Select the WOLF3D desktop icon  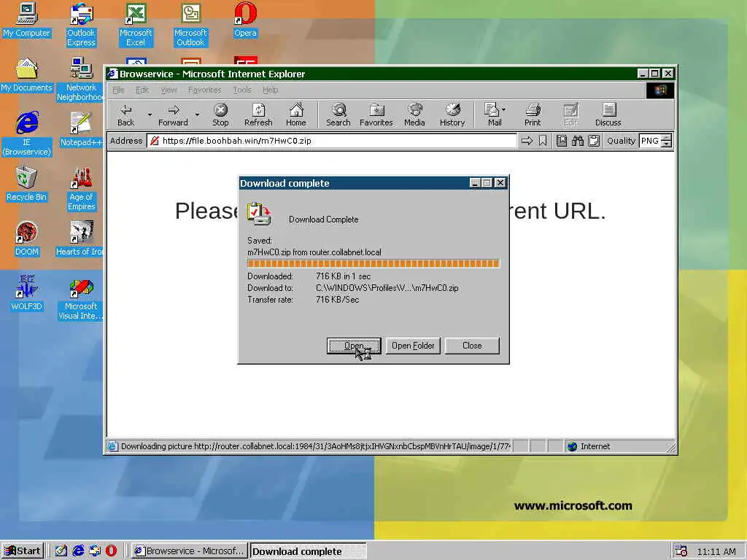[27, 293]
